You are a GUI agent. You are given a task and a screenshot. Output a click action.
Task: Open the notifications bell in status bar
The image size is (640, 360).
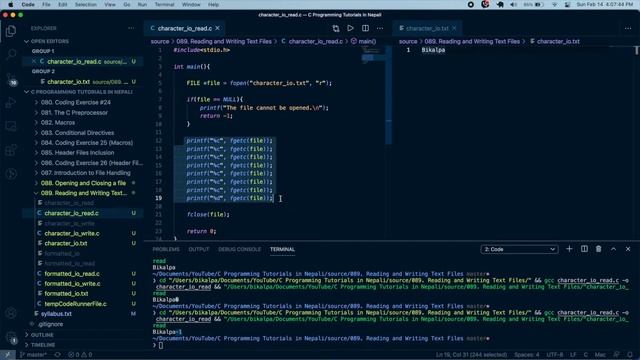coord(630,355)
